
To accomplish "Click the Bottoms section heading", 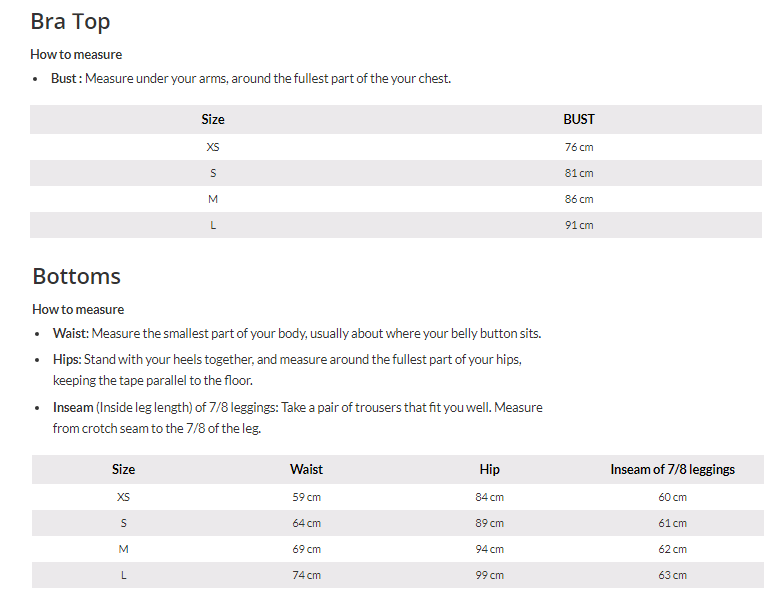I will 76,276.
